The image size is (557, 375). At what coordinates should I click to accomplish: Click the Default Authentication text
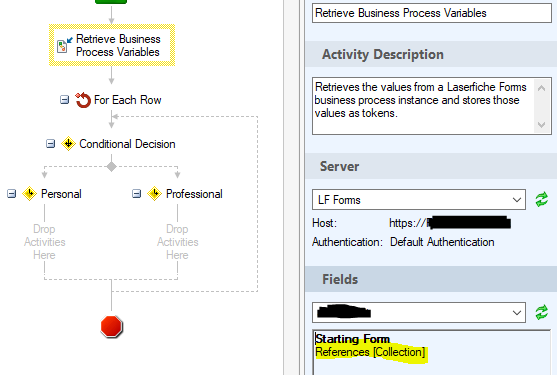point(442,242)
